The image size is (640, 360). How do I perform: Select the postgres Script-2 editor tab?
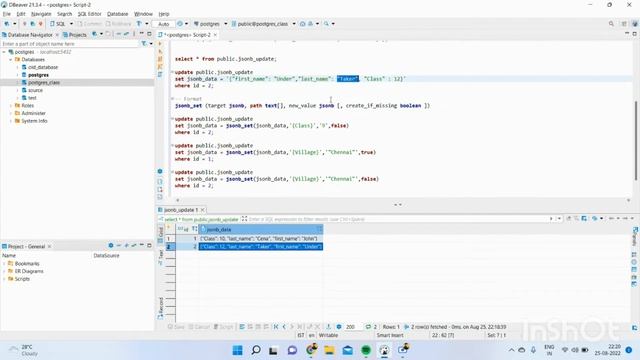(x=186, y=35)
